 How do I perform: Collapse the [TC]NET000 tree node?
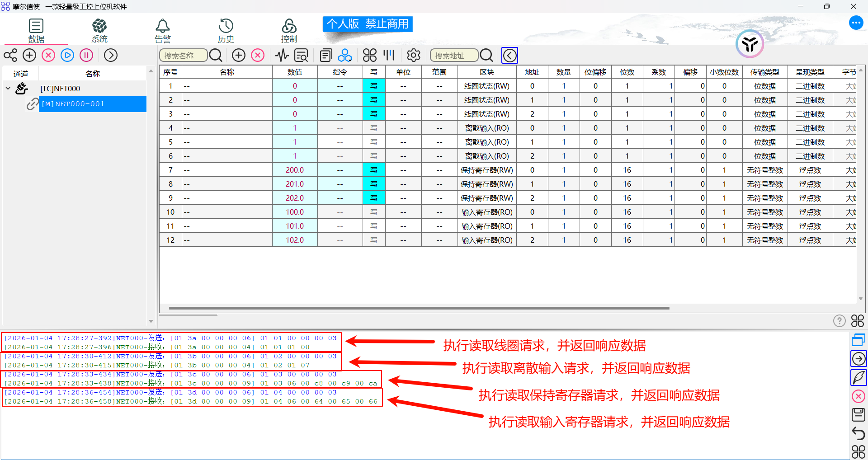click(x=8, y=89)
